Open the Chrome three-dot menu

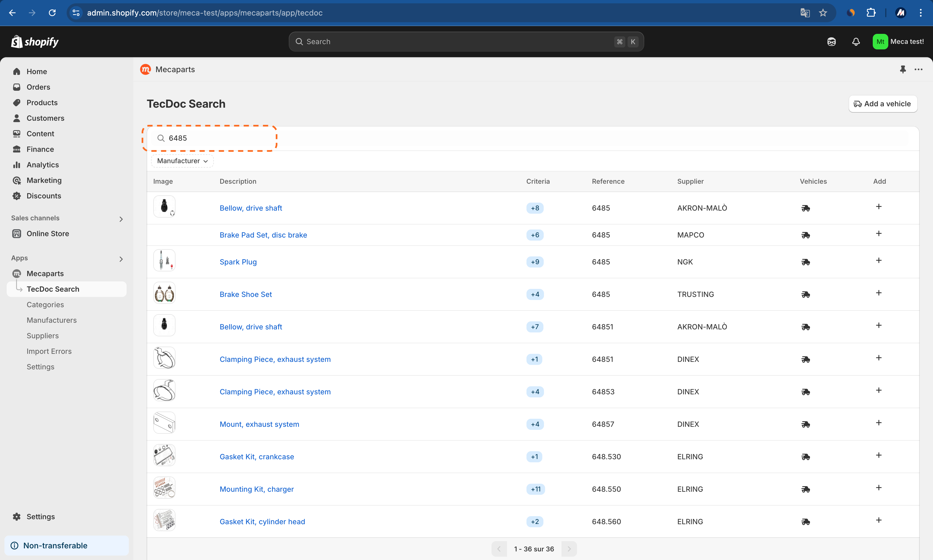921,13
